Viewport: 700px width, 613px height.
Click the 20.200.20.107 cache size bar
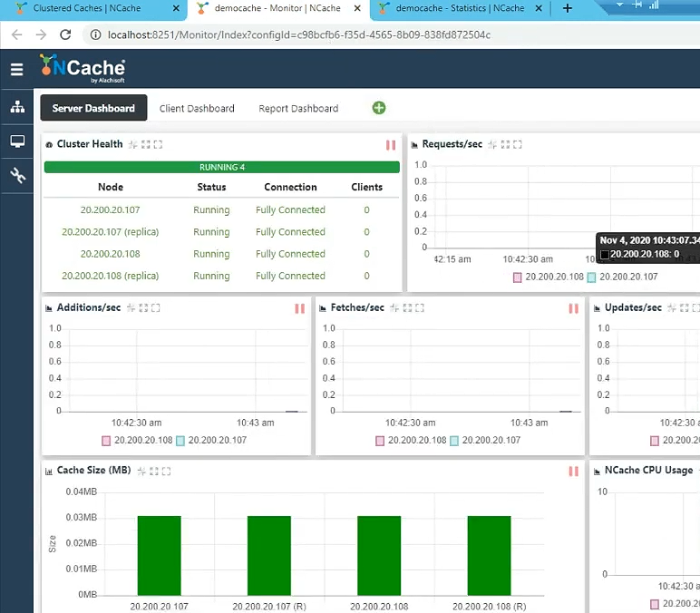coord(160,555)
